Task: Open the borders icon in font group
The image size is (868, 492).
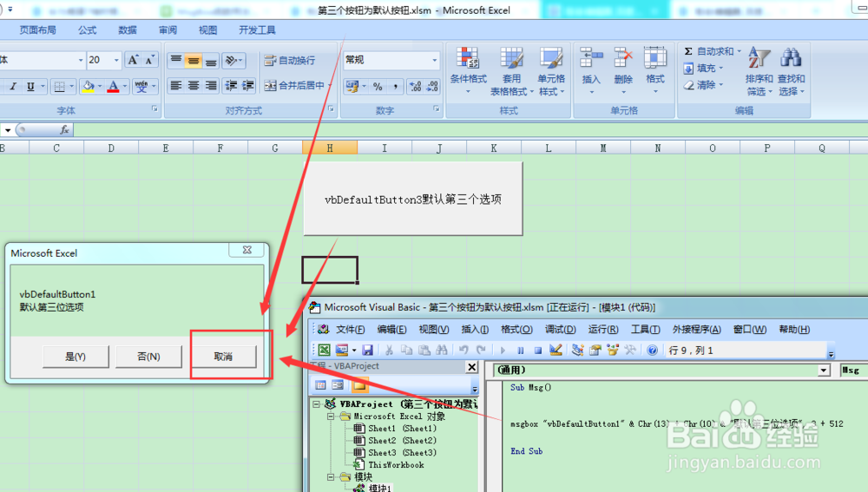Action: tap(59, 86)
